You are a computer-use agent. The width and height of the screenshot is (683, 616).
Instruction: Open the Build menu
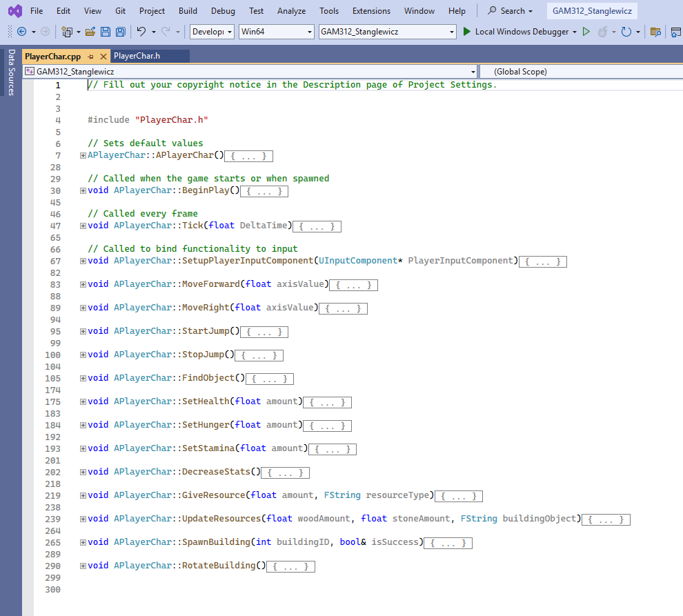pyautogui.click(x=188, y=11)
